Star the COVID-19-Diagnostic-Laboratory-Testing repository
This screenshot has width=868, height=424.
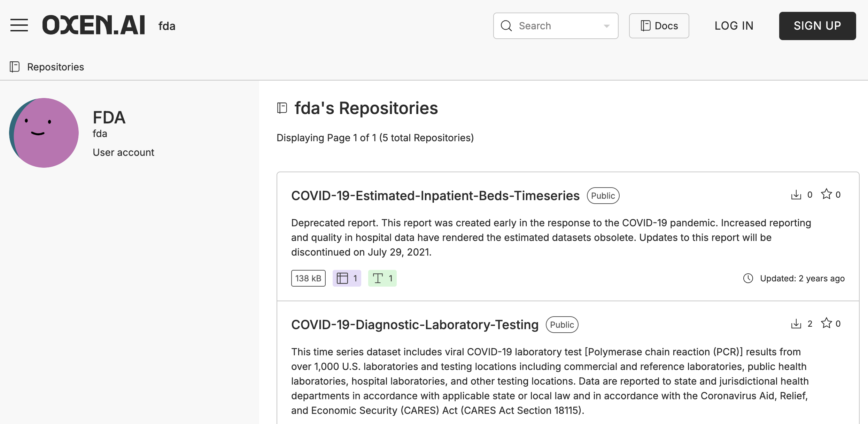coord(826,323)
